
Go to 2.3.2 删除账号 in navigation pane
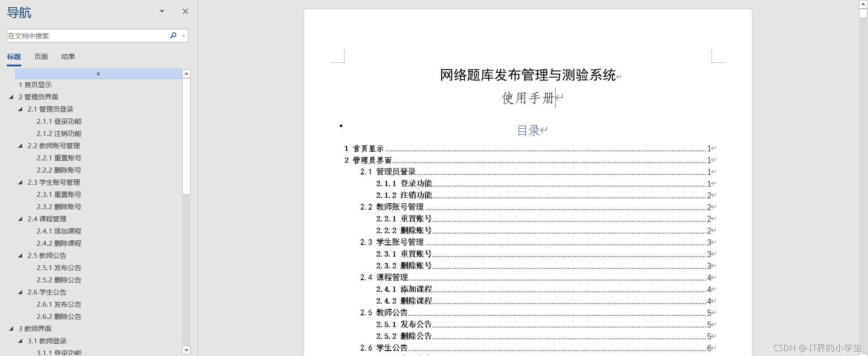pos(59,206)
